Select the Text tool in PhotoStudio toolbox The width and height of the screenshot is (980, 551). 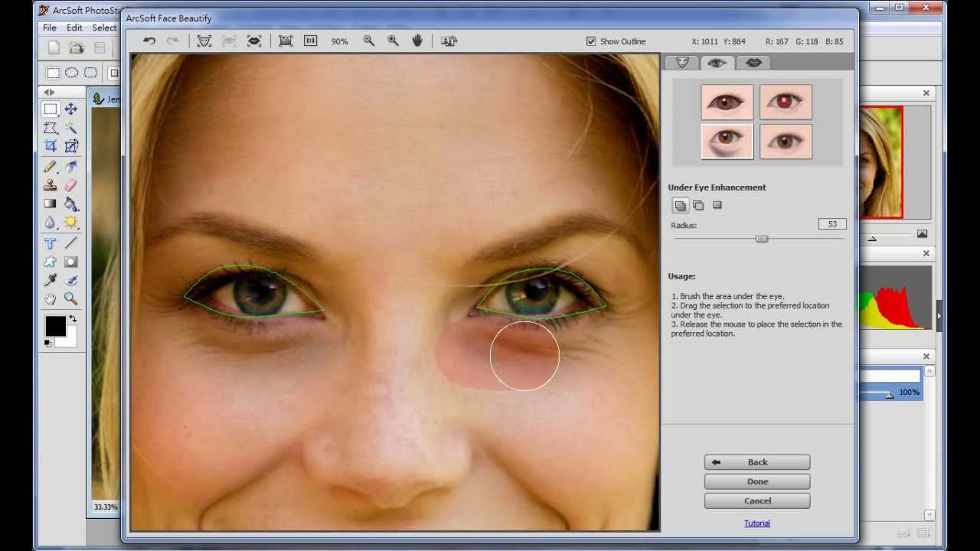click(51, 243)
